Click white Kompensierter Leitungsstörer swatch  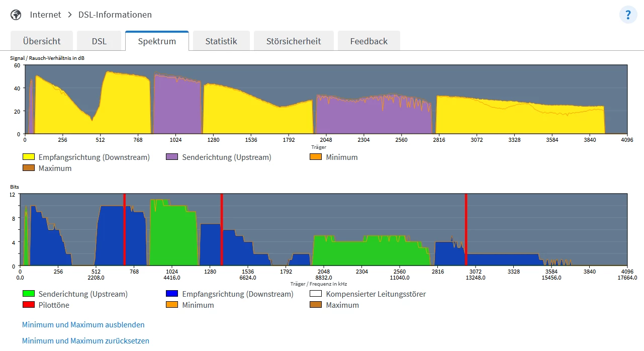click(x=316, y=294)
